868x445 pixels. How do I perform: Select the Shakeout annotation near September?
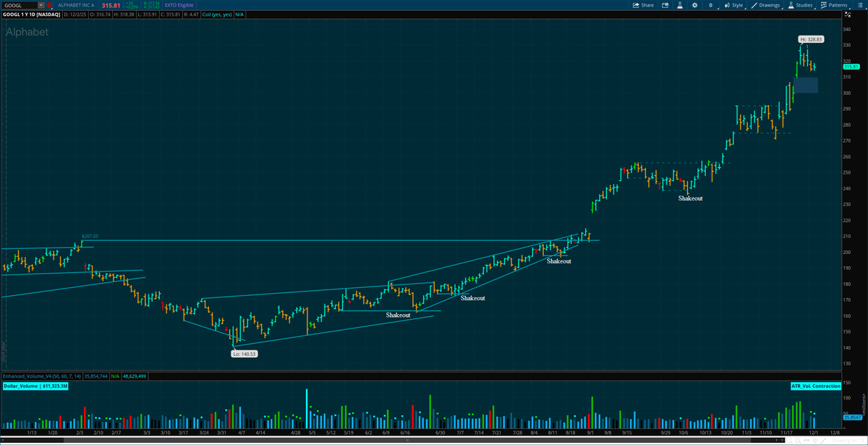coord(690,198)
